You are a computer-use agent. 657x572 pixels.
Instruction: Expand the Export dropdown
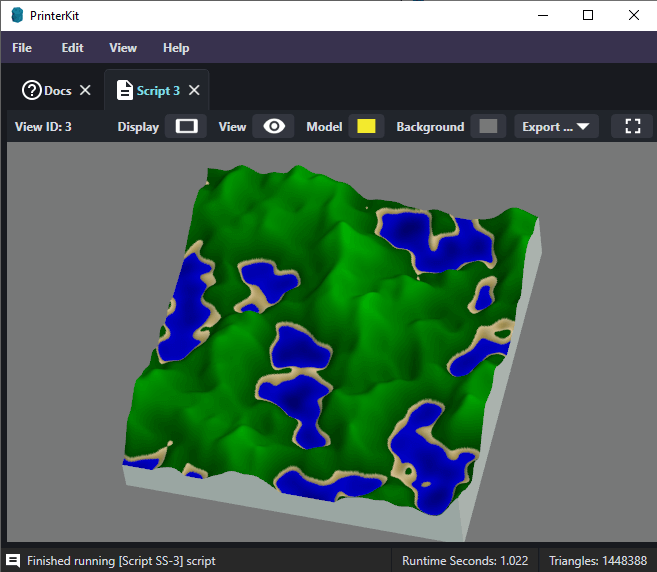click(556, 126)
